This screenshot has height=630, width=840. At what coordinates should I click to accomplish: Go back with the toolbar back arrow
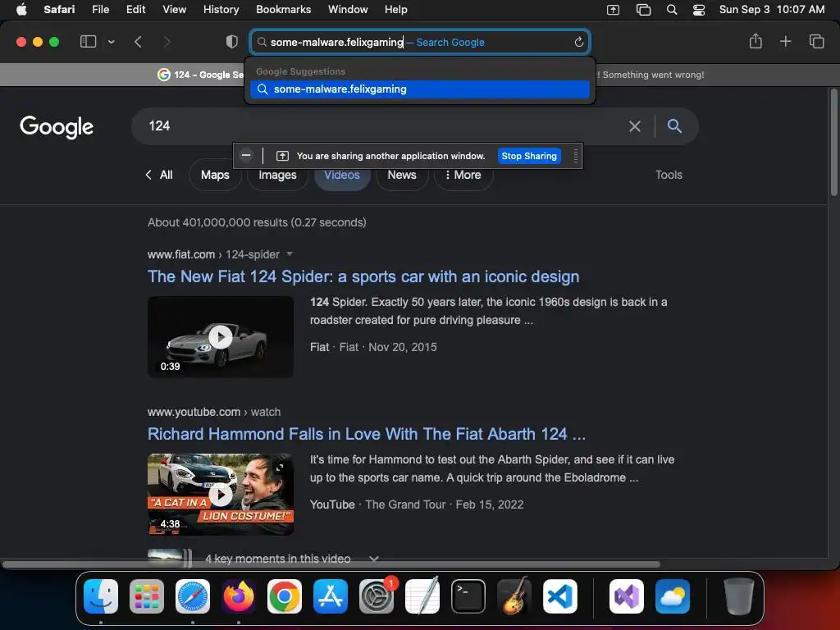coord(138,42)
